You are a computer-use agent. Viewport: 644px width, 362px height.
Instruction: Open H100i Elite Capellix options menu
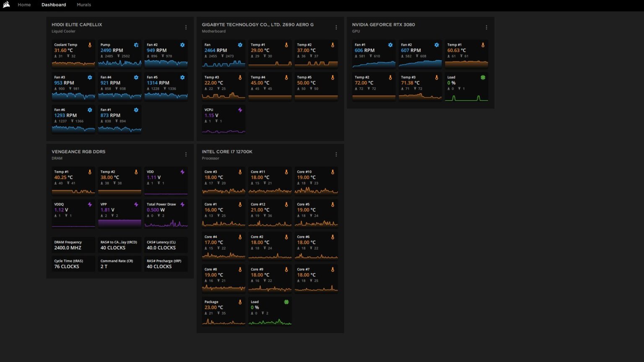click(x=186, y=28)
